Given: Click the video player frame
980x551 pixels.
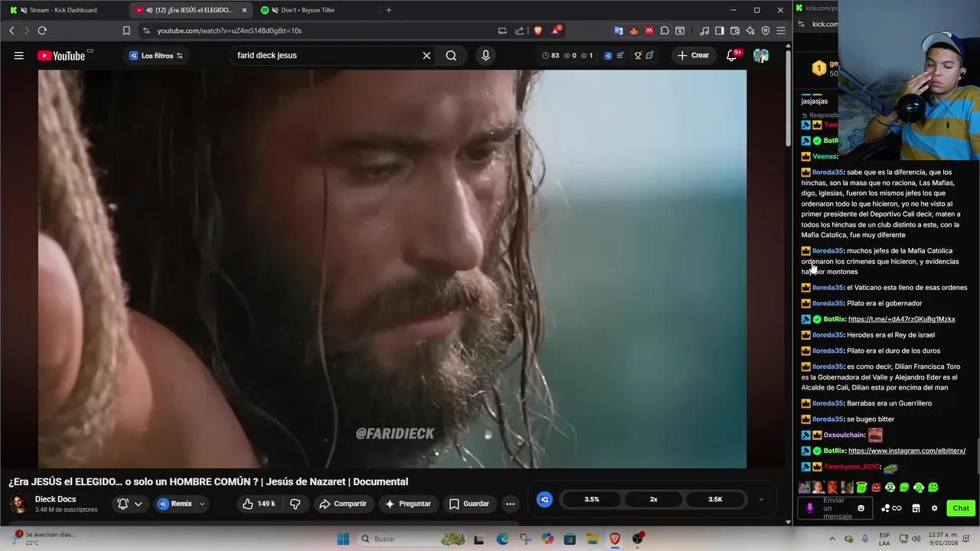Looking at the screenshot, I should coord(392,269).
